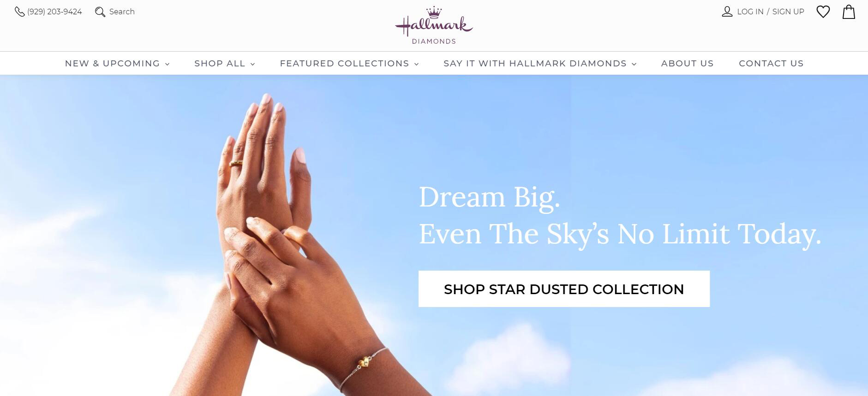Click the Sign Up link
The width and height of the screenshot is (868, 396).
788,12
